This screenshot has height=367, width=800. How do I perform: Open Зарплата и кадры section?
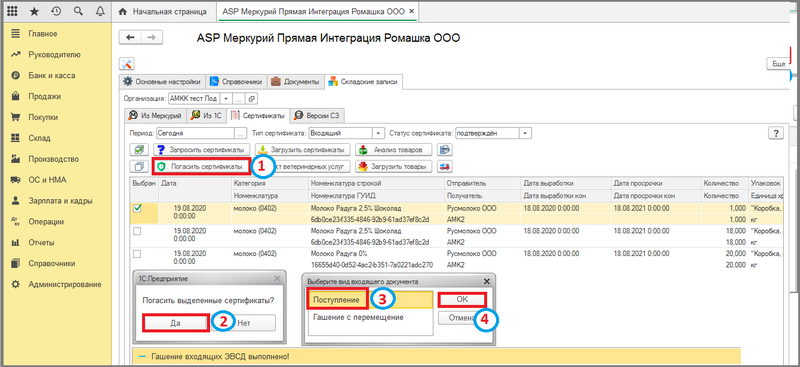[60, 201]
